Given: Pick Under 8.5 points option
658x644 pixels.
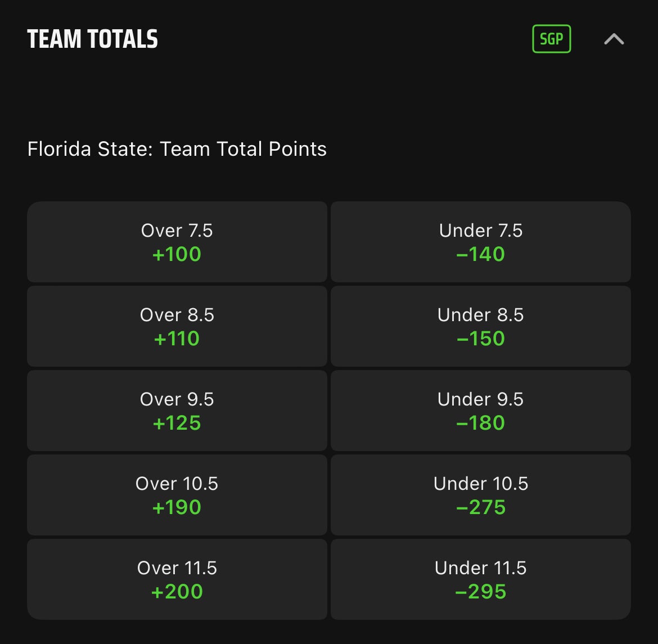Looking at the screenshot, I should pos(480,326).
